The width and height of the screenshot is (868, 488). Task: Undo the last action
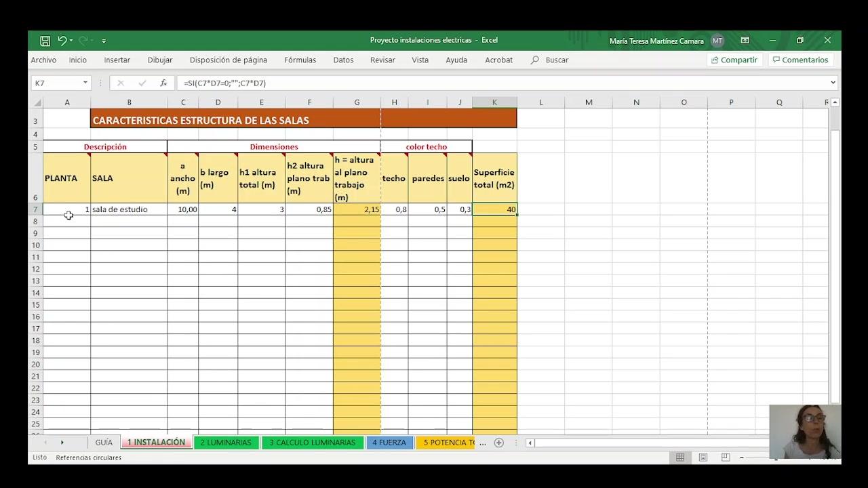click(62, 41)
